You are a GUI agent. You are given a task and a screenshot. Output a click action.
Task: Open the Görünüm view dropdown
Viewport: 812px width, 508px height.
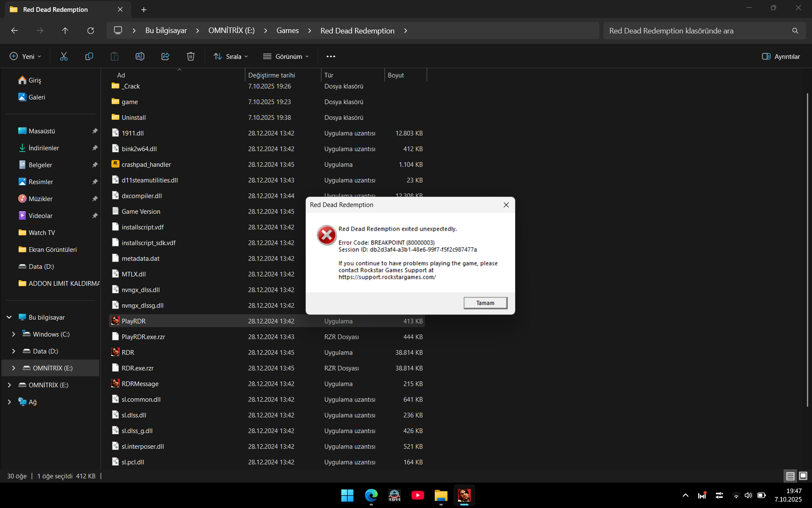coord(286,56)
